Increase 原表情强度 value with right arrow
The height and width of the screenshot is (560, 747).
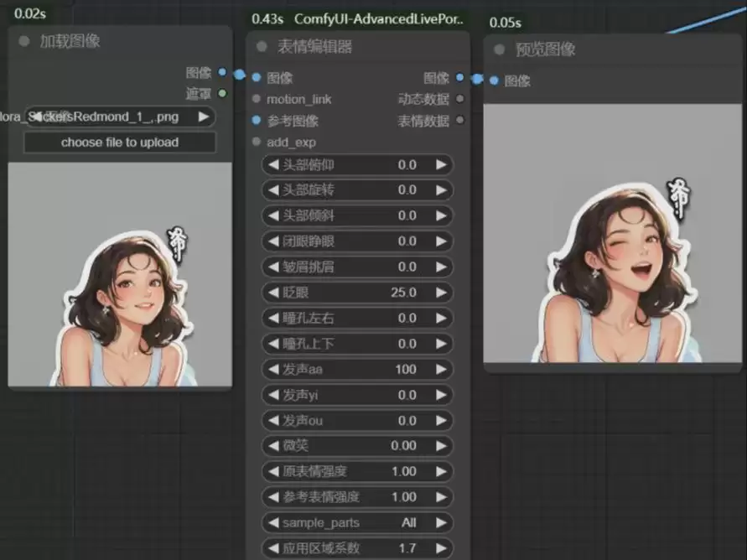coord(441,471)
